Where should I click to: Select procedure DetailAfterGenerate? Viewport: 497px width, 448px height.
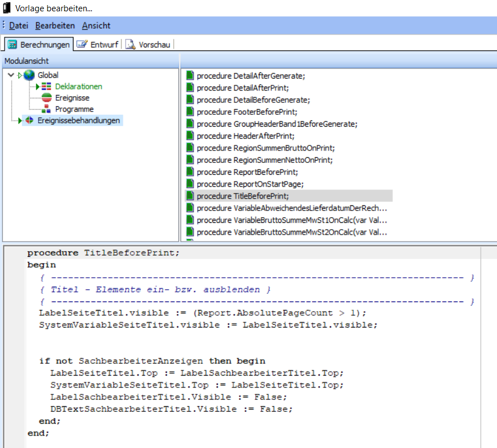(251, 76)
